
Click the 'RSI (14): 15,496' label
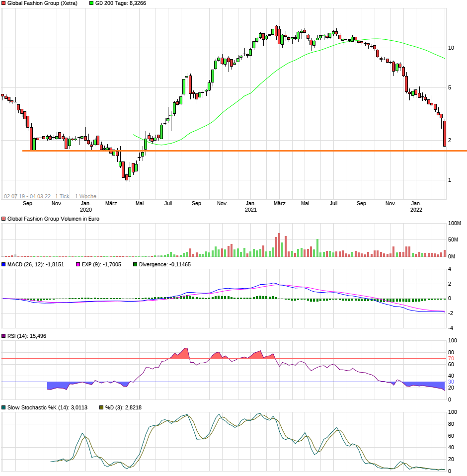click(27, 336)
